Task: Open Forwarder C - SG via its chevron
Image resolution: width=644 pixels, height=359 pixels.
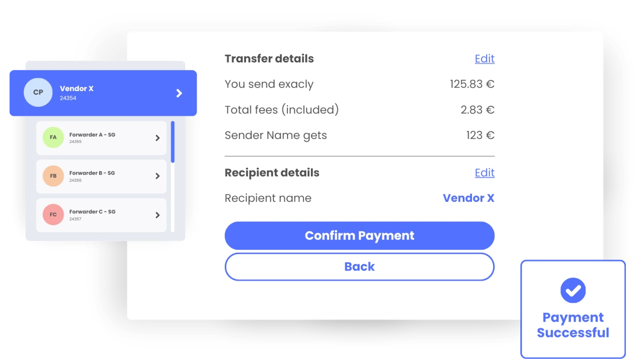Action: (x=157, y=214)
